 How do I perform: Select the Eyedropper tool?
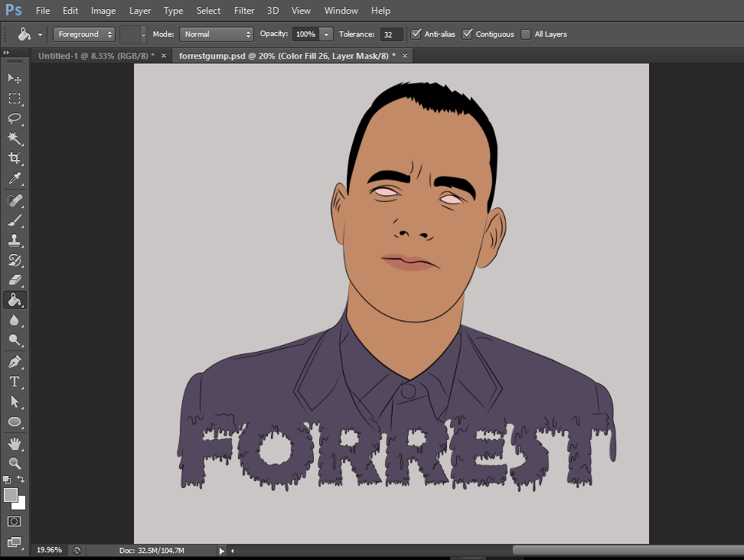15,179
